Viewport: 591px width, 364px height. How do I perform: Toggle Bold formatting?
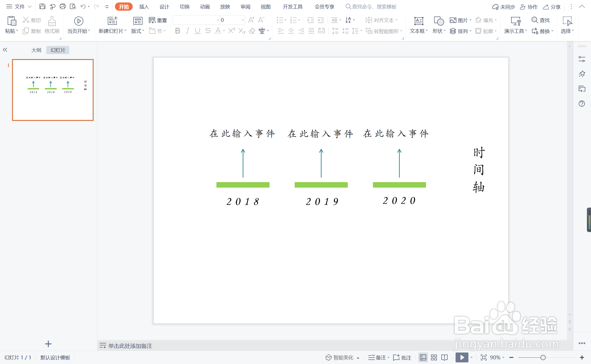(x=178, y=31)
